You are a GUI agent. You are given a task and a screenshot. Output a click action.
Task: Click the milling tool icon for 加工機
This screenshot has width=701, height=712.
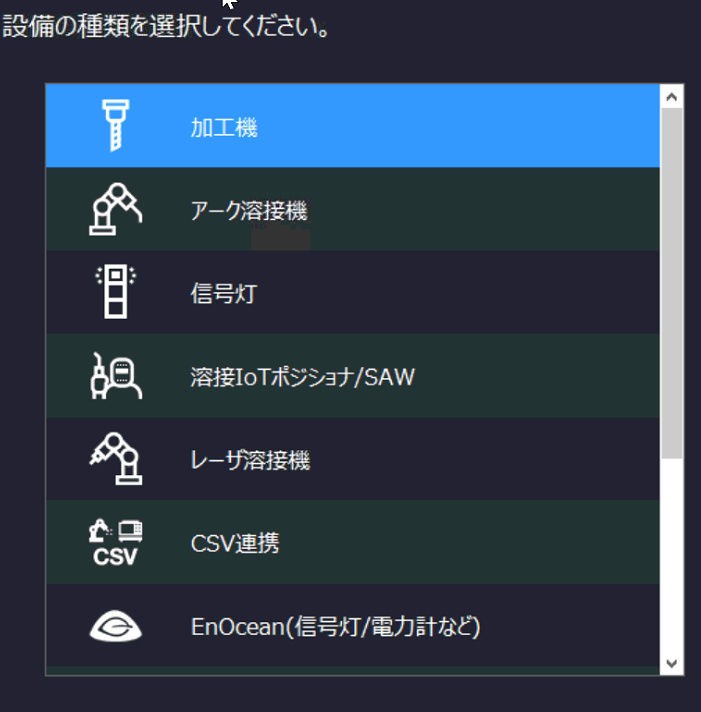click(115, 126)
